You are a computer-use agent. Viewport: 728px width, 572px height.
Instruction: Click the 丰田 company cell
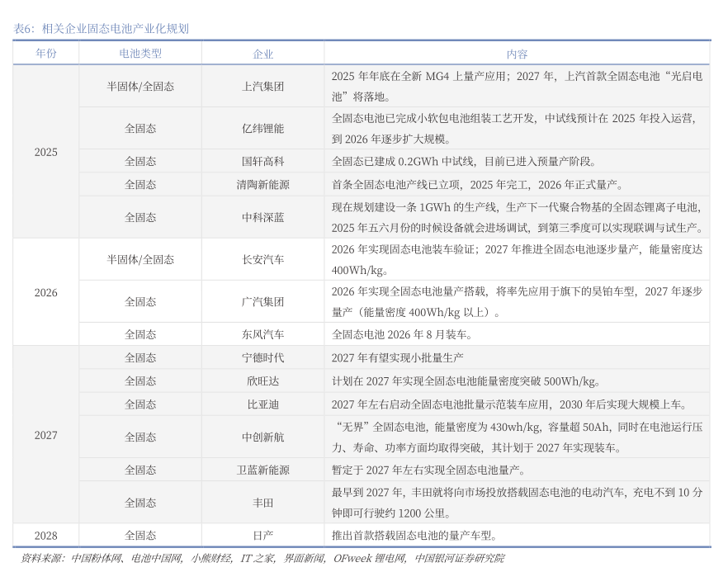coord(262,503)
